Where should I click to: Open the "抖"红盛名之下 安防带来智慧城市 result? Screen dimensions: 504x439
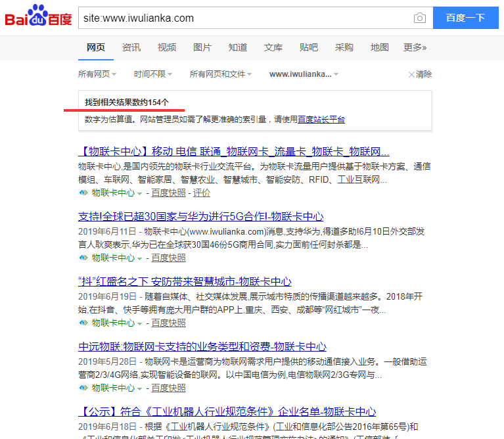[185, 281]
